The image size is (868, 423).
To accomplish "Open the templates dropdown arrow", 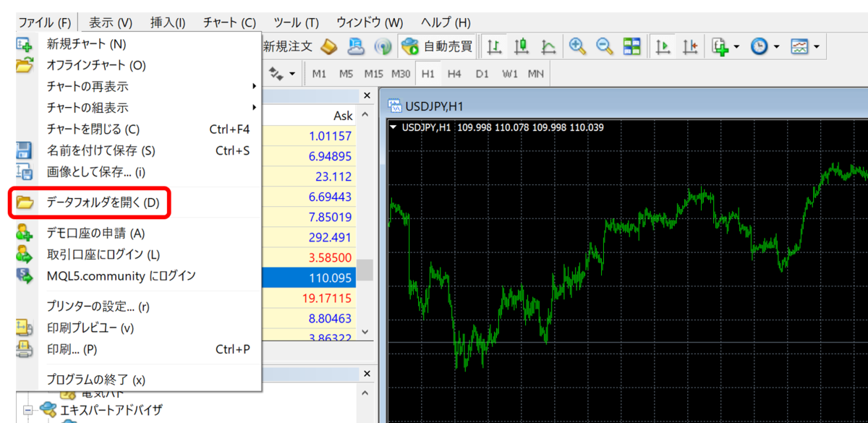I will [x=816, y=47].
